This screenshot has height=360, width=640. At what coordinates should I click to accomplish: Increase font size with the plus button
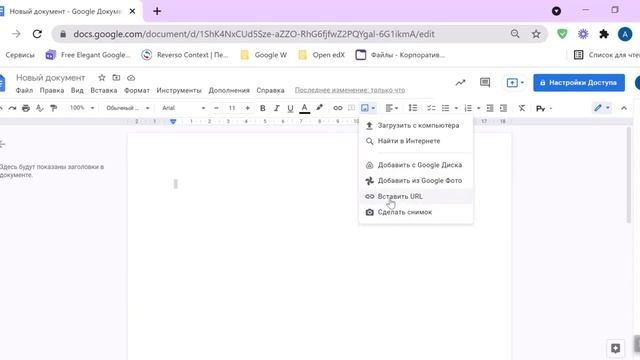[x=247, y=108]
